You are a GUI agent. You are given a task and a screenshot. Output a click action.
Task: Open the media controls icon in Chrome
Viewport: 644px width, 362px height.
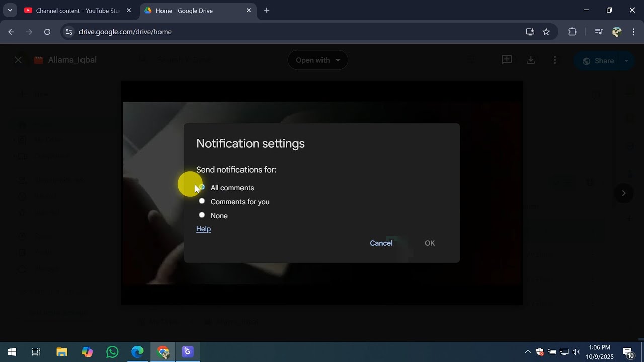coord(599,32)
